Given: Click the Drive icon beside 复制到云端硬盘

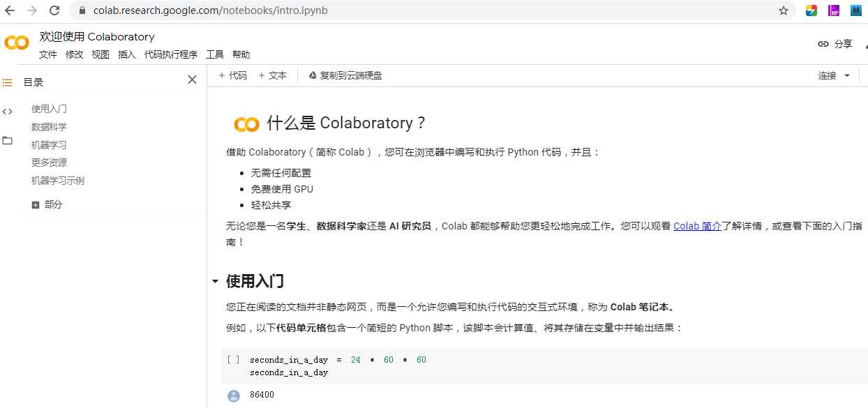Looking at the screenshot, I should pos(313,75).
